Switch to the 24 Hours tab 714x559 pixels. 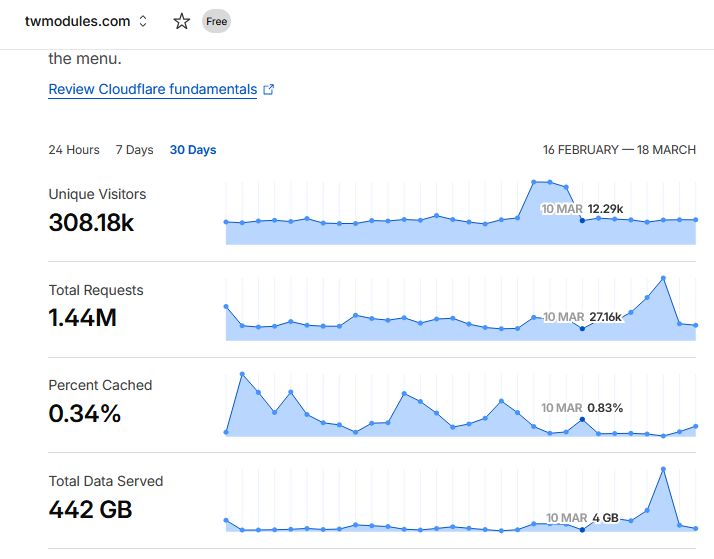(74, 150)
